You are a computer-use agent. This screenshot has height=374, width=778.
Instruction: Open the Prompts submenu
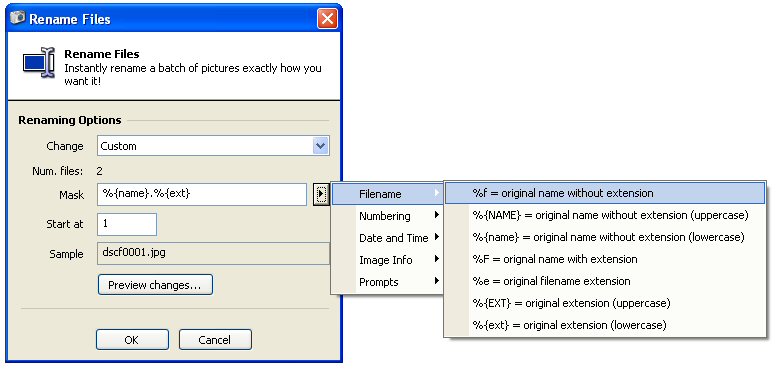(387, 282)
